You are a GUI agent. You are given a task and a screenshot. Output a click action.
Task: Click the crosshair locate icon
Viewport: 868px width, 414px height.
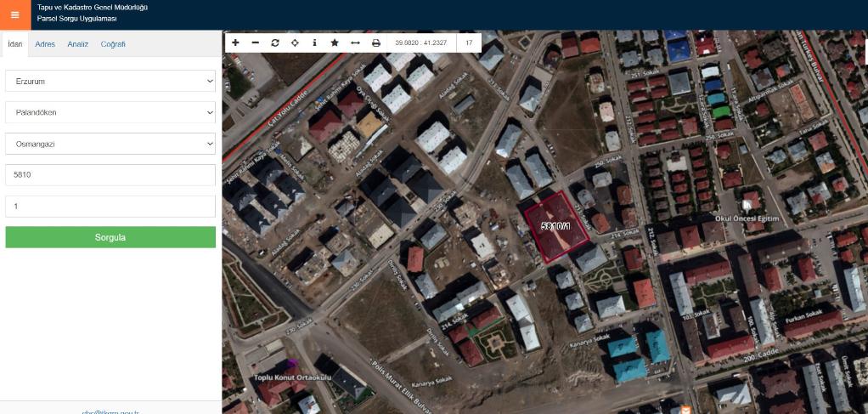295,43
